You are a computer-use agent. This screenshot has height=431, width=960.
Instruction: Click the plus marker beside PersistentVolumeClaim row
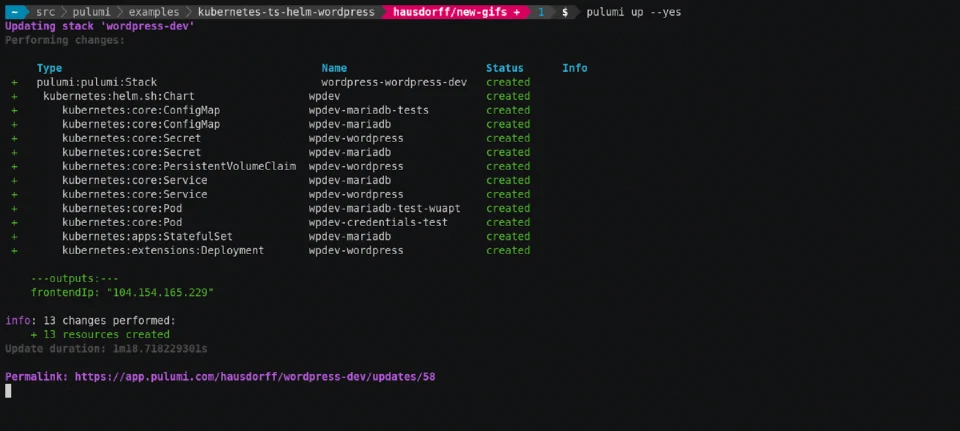point(14,167)
